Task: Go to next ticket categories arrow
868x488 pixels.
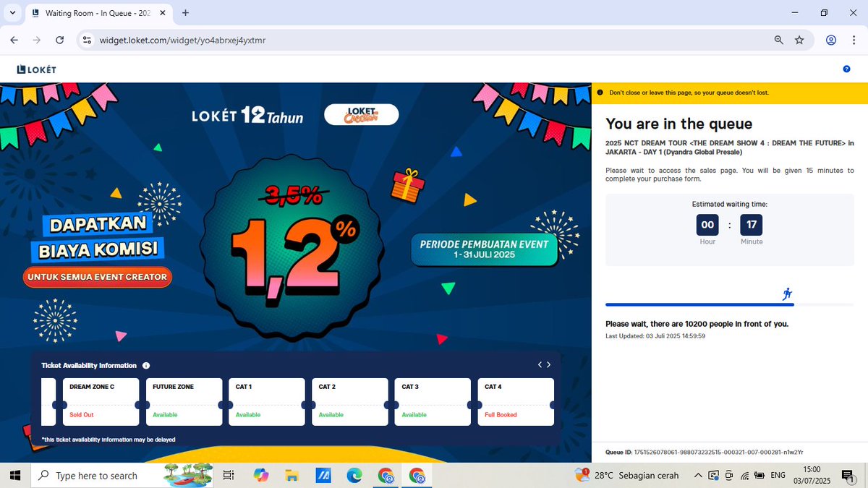Action: (549, 365)
